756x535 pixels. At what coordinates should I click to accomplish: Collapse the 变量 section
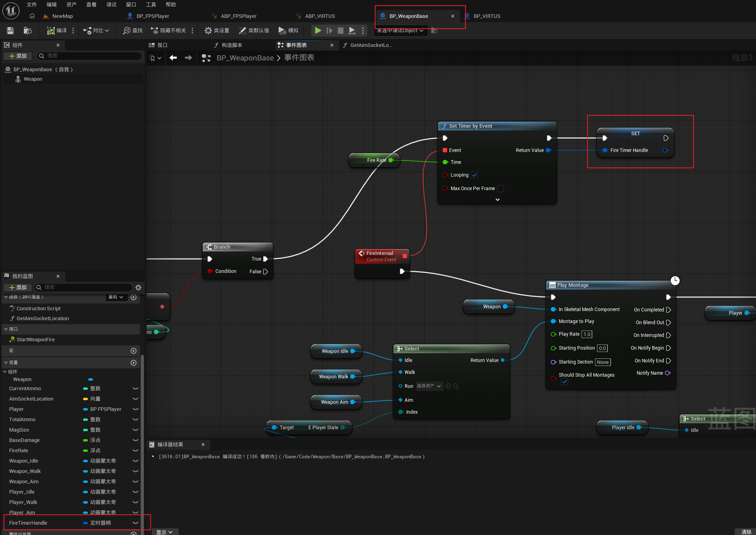6,363
